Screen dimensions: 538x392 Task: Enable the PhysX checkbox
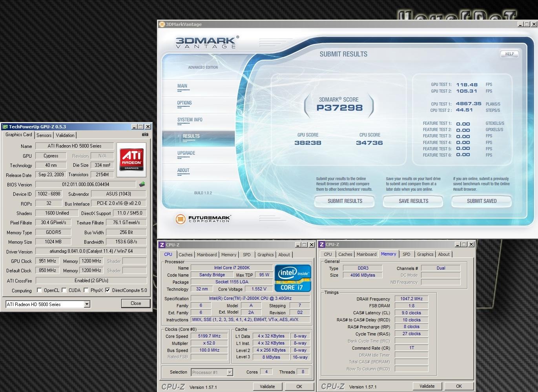pos(86,290)
